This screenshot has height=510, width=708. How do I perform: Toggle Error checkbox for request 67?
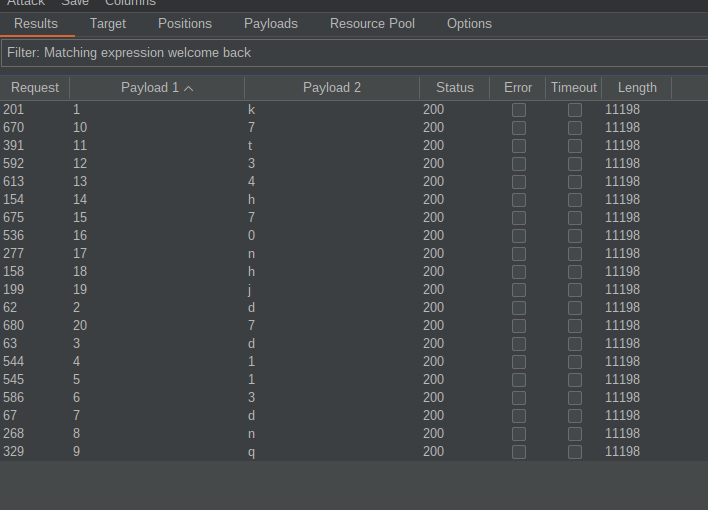click(x=519, y=416)
